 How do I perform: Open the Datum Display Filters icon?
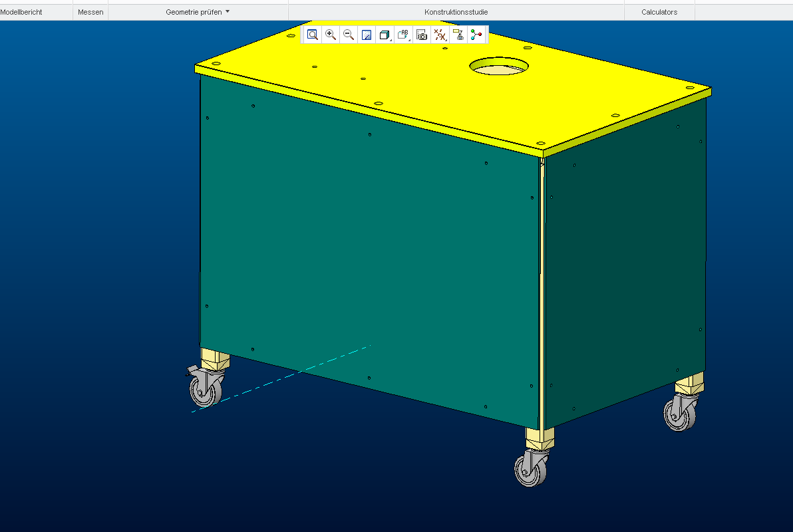tap(440, 35)
